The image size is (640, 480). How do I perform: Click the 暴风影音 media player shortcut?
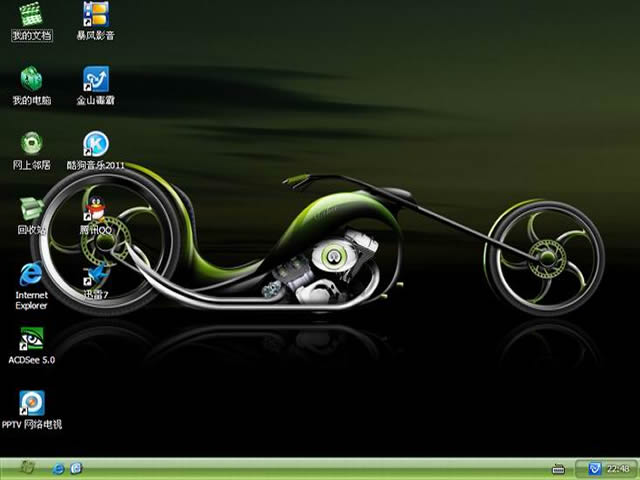tap(96, 15)
